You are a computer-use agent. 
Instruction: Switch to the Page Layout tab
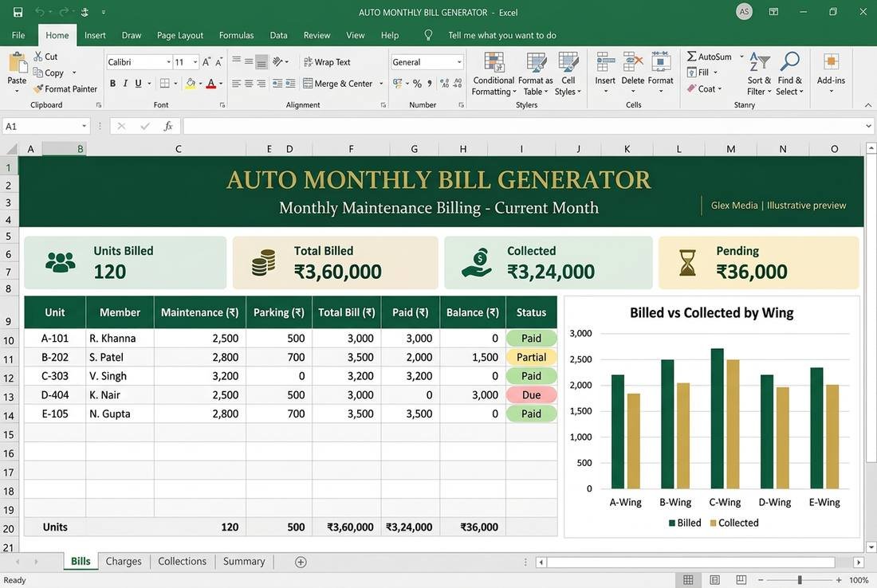[x=180, y=35]
